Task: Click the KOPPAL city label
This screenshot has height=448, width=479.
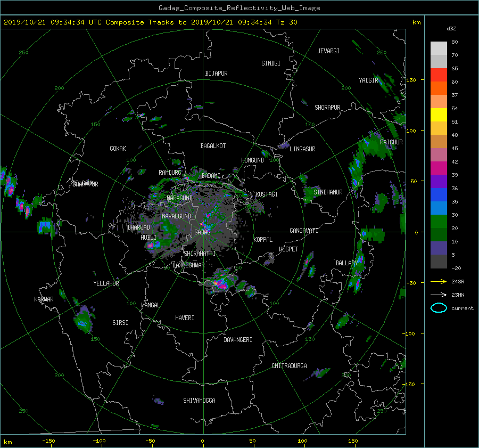Action: [x=263, y=240]
